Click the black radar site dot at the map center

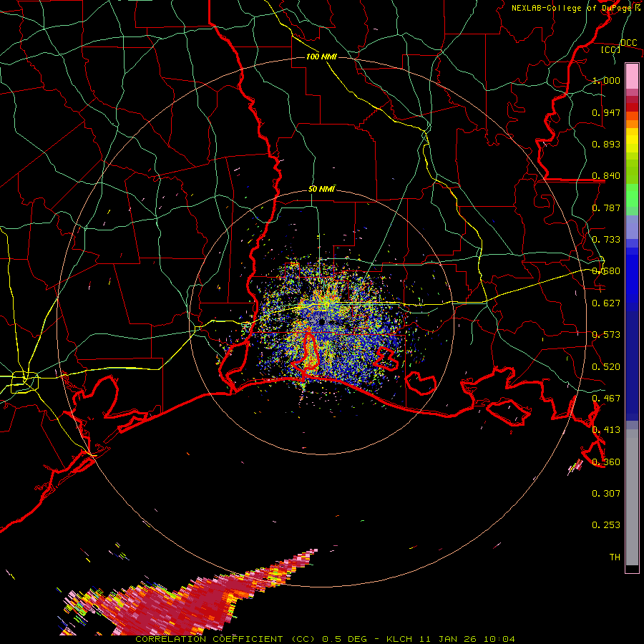click(322, 323)
